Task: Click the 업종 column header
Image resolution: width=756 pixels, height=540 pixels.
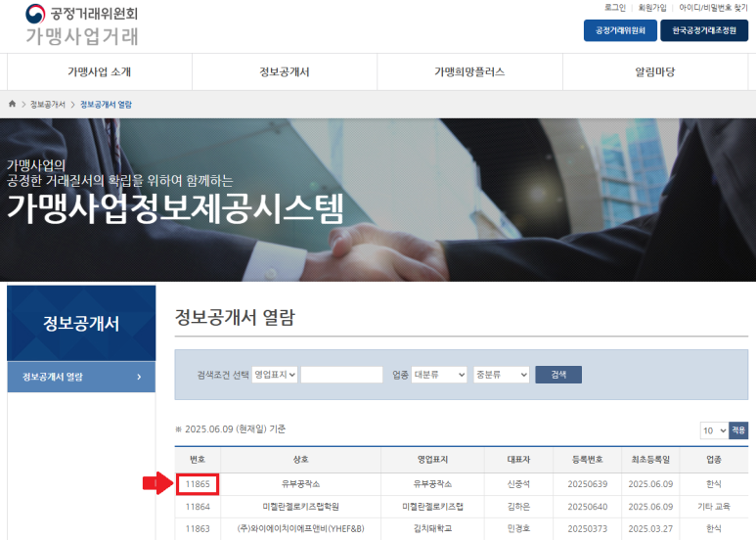Action: 714,460
